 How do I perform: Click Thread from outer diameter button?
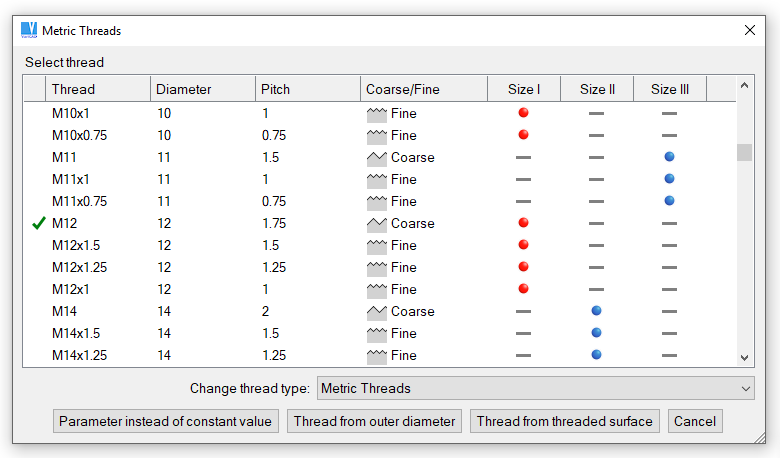click(375, 421)
